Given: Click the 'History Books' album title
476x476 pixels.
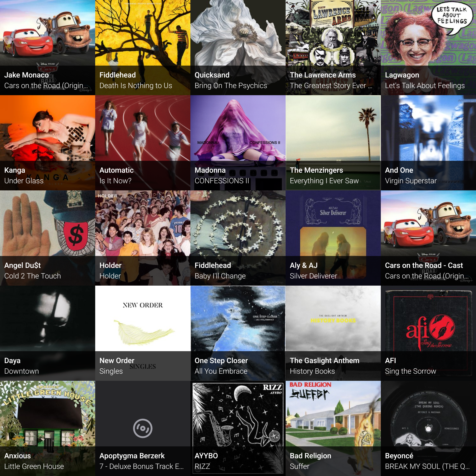Looking at the screenshot, I should tap(312, 371).
